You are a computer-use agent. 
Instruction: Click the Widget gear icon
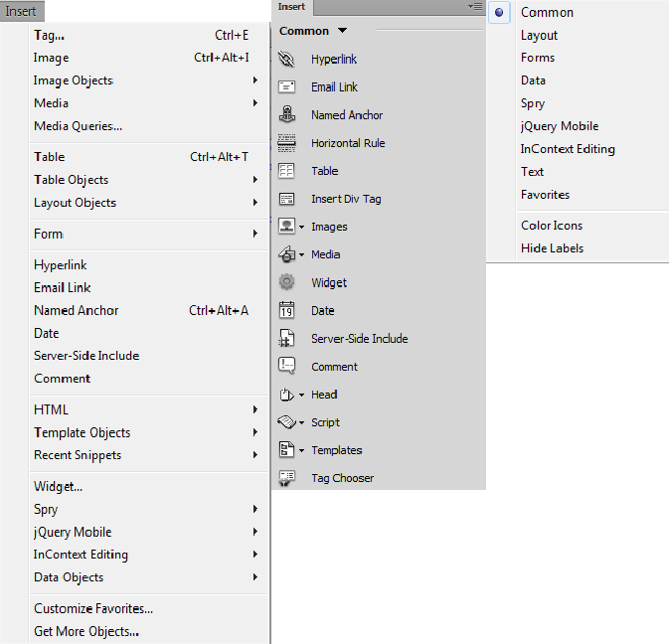(287, 282)
